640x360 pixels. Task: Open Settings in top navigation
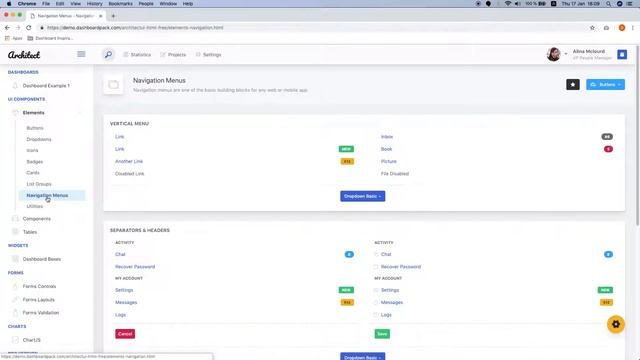coord(208,55)
